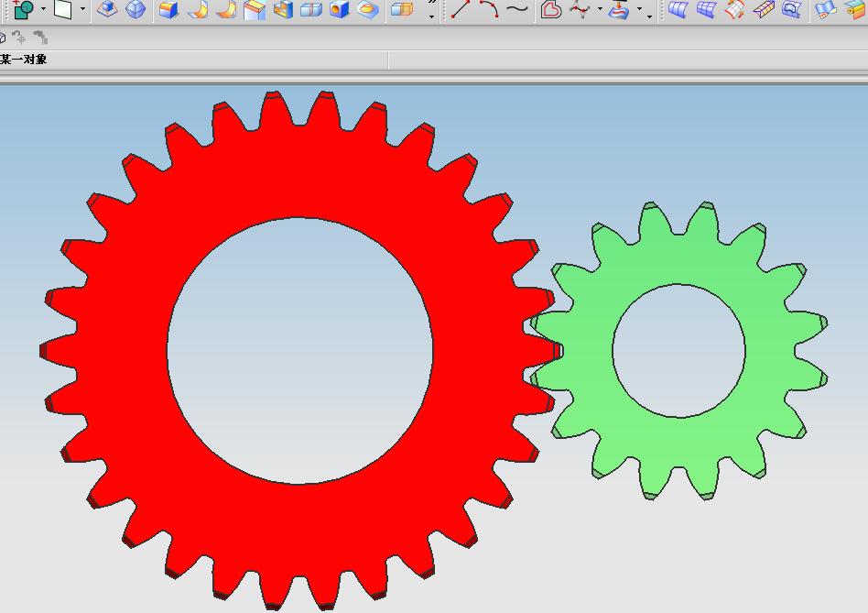This screenshot has height=613, width=868.
Task: Click the greyed hammer-shaped icon in second row
Action: [x=40, y=38]
